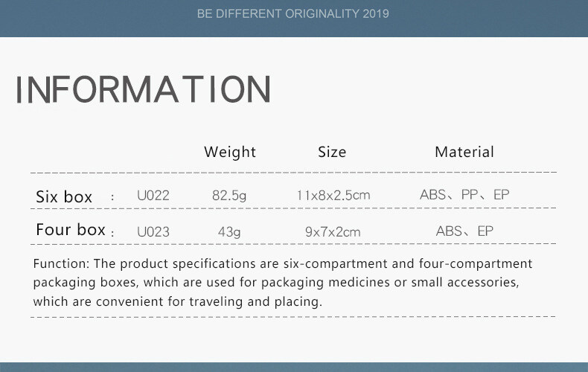This screenshot has width=588, height=372.
Task: Click the blue bar at the bottom
Action: (x=293, y=367)
